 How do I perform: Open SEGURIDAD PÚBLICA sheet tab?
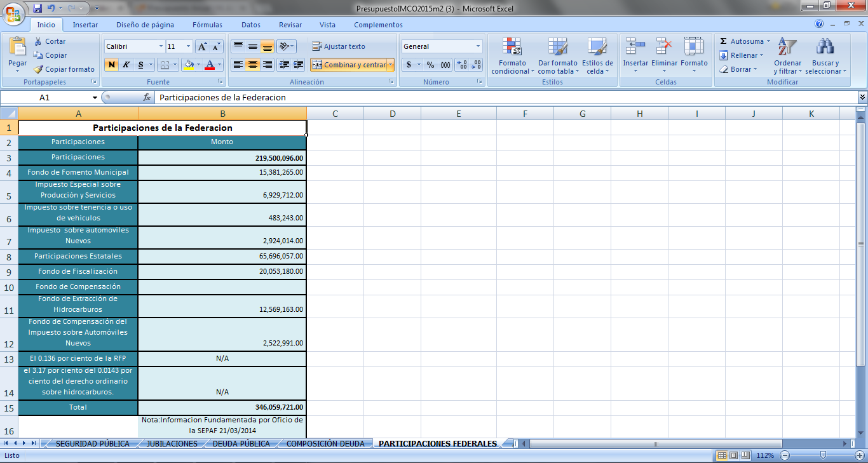[x=92, y=443]
